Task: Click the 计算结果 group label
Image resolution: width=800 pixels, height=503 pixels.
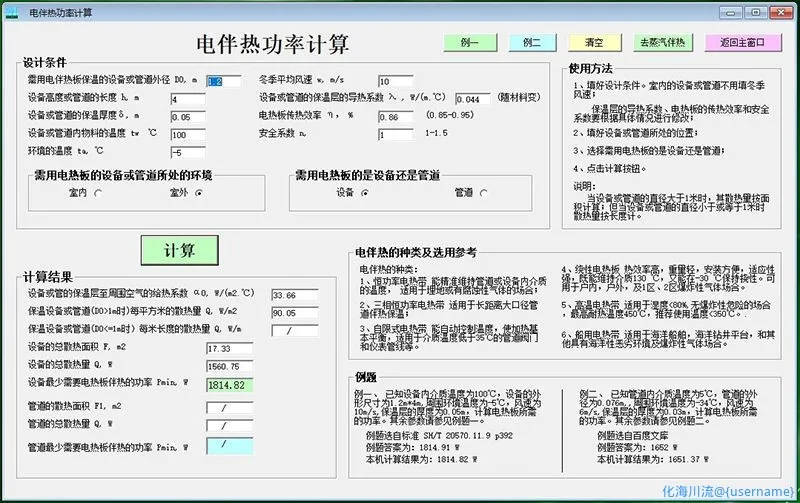Action: click(47, 278)
